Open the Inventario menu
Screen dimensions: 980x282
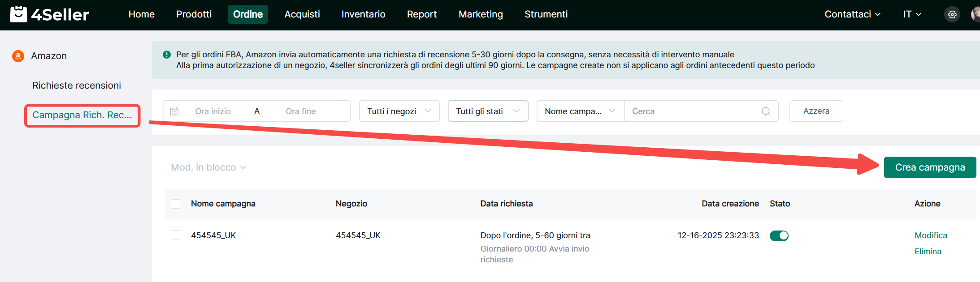(x=363, y=14)
